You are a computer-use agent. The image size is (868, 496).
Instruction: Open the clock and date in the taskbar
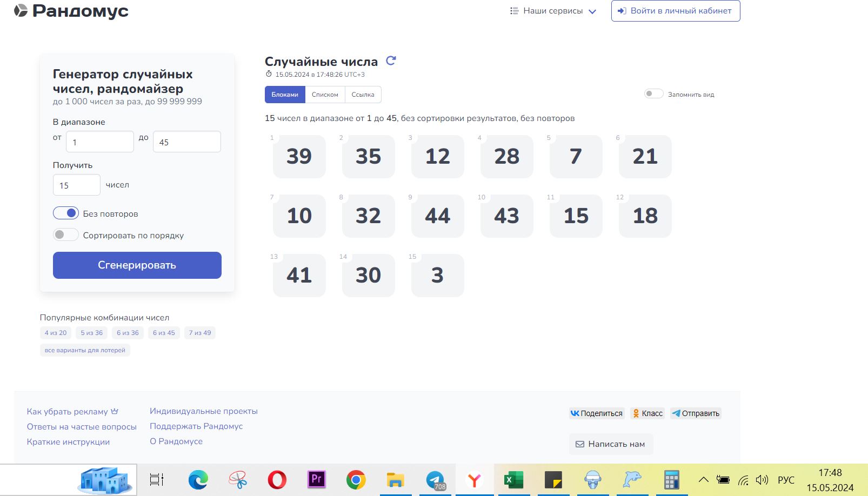830,480
